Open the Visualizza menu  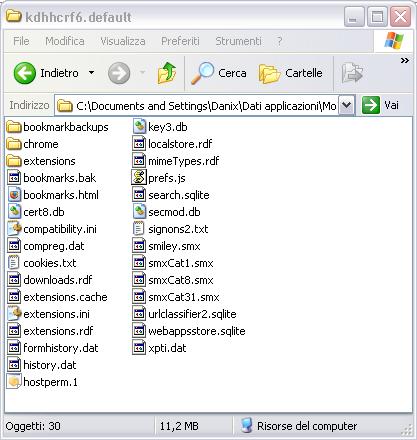(x=123, y=41)
